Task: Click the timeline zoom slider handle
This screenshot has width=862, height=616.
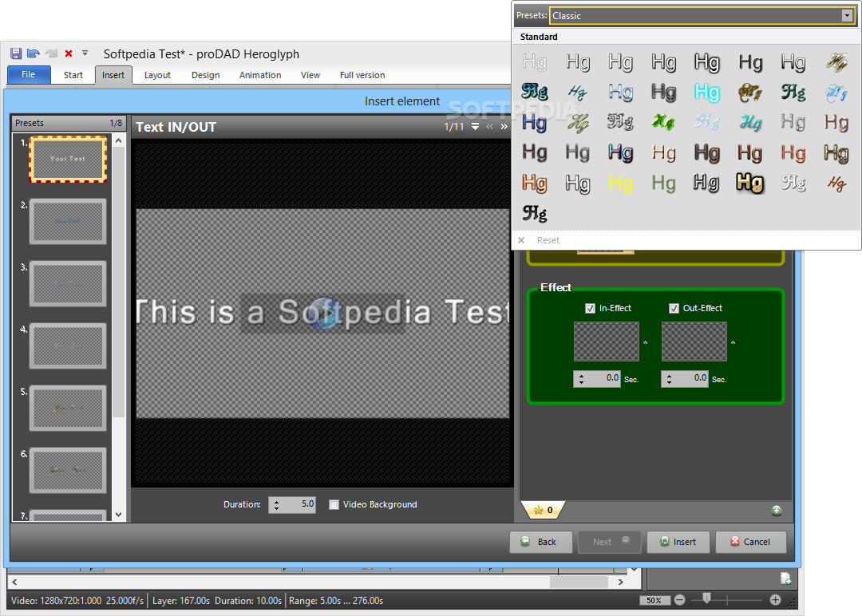Action: pyautogui.click(x=706, y=598)
